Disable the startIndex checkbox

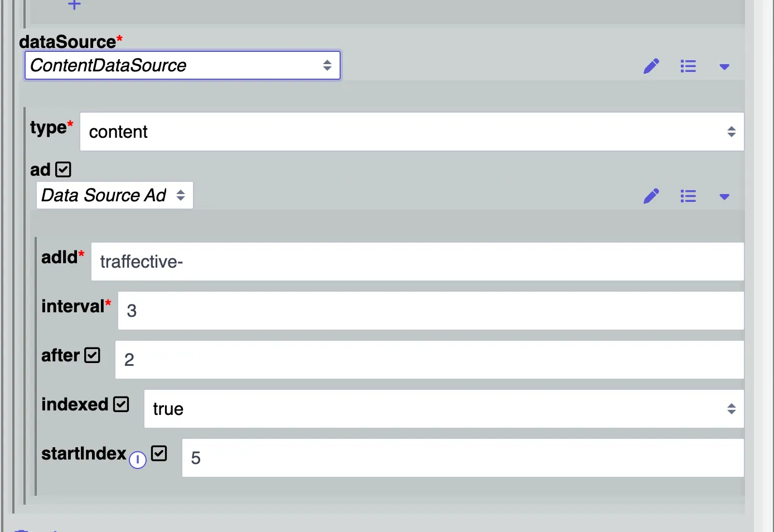(x=159, y=453)
